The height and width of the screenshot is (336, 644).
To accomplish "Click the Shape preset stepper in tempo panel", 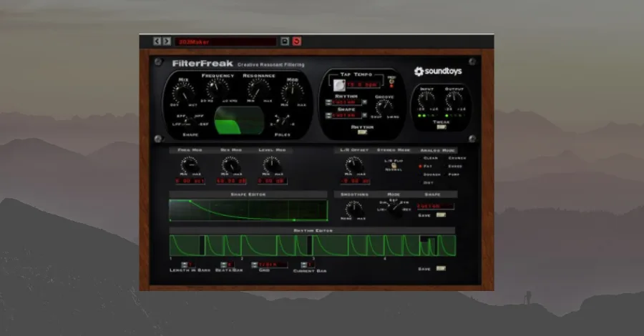I will point(328,116).
